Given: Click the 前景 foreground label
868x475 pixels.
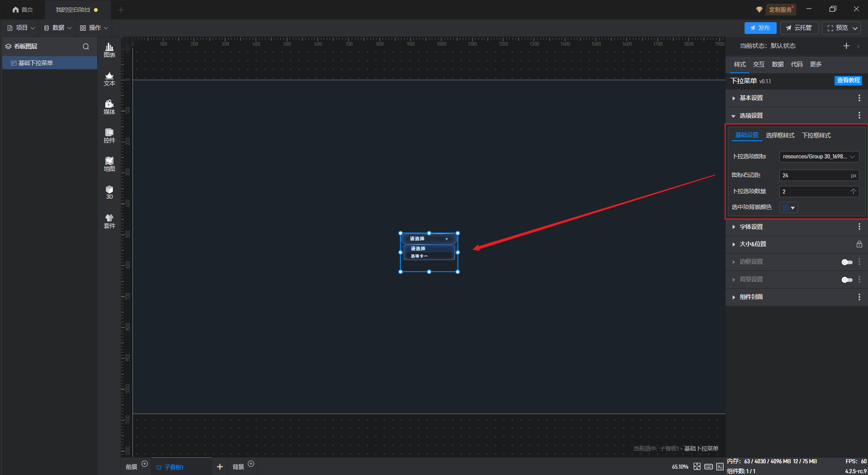Looking at the screenshot, I should coord(132,467).
